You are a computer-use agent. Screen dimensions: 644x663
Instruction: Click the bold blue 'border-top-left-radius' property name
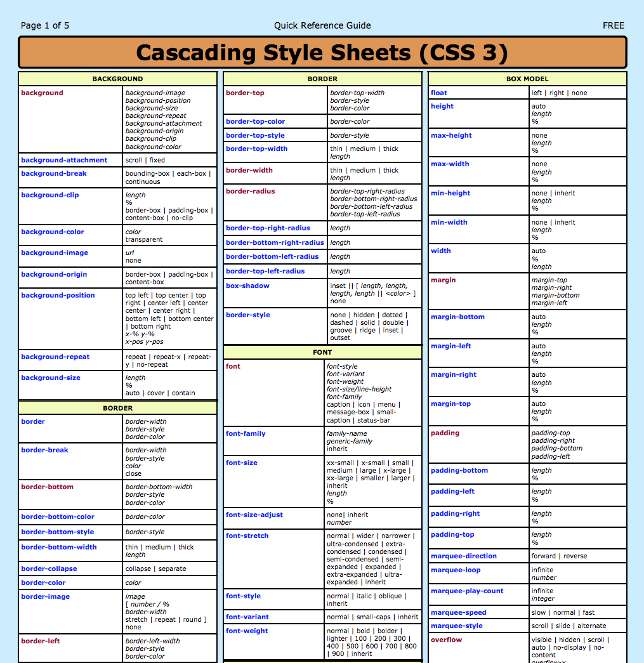pos(265,271)
